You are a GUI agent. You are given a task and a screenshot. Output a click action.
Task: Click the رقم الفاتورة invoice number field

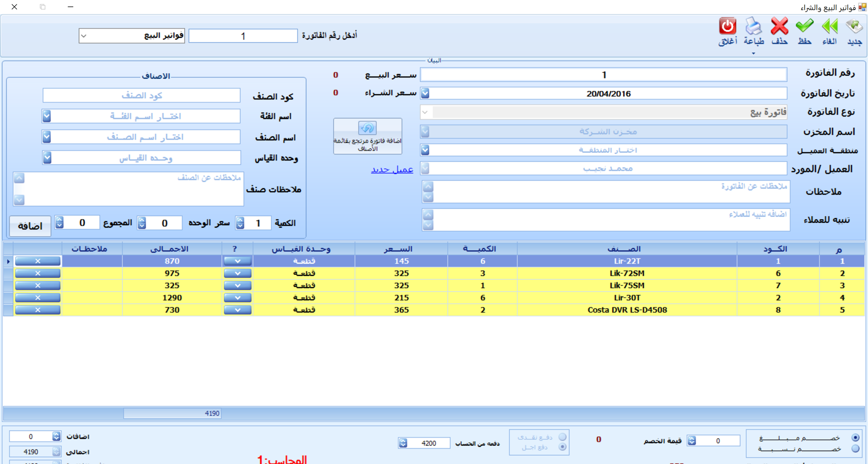coord(604,75)
